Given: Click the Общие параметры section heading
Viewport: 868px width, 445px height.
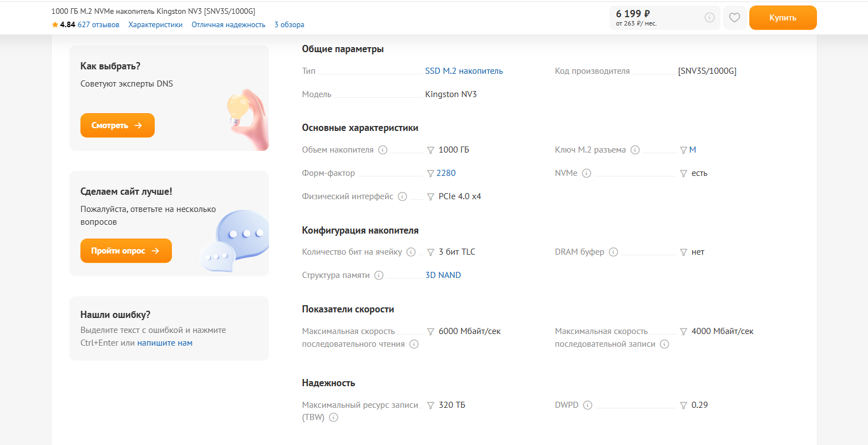Looking at the screenshot, I should pyautogui.click(x=343, y=49).
